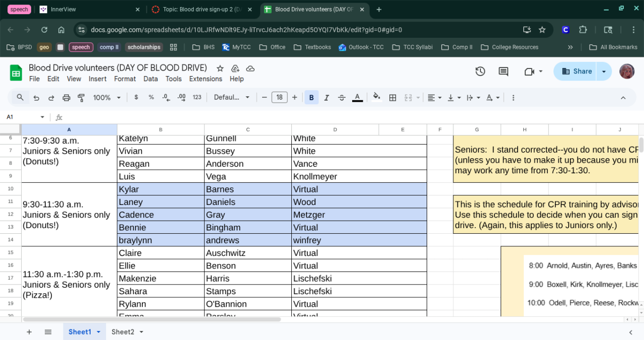Click the undo arrow in toolbar

[x=36, y=98]
